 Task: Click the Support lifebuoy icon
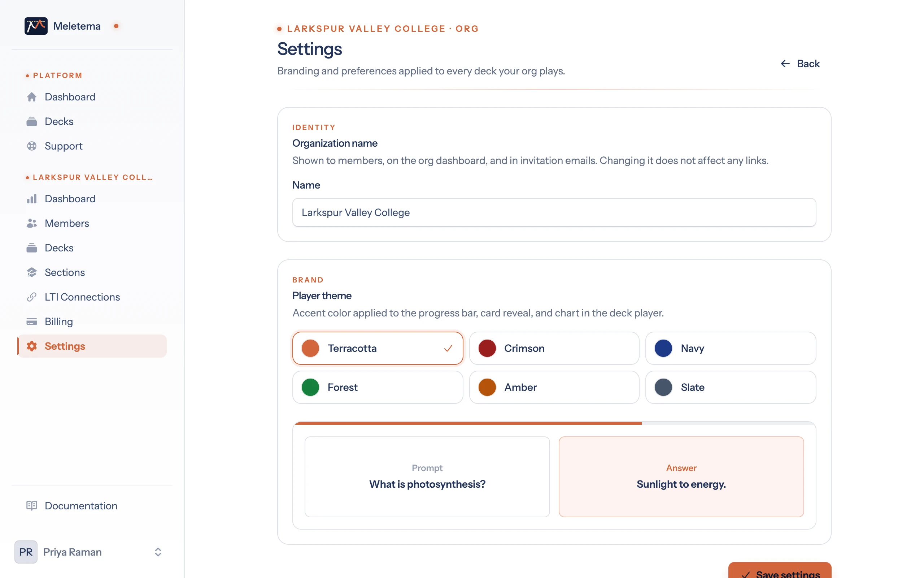tap(32, 146)
